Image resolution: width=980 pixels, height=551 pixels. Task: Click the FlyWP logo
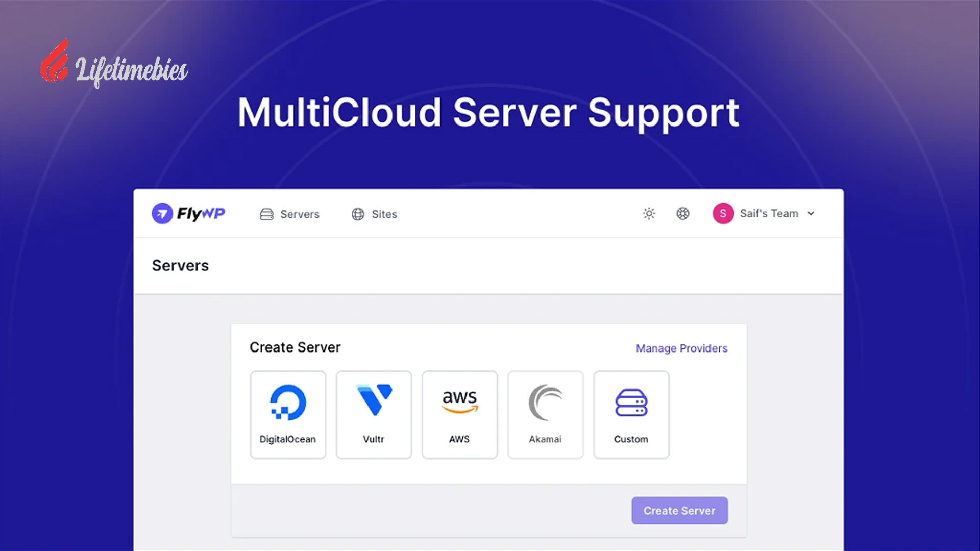(188, 213)
